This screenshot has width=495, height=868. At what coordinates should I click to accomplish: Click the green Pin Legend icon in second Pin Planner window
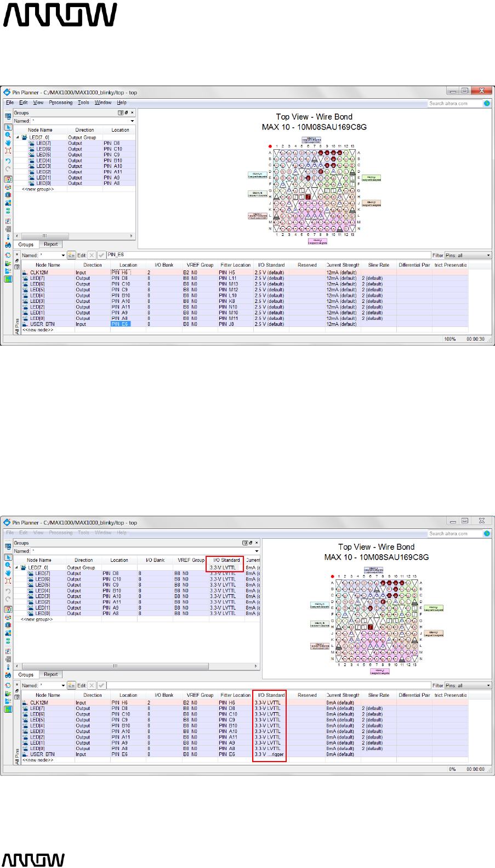[8, 709]
